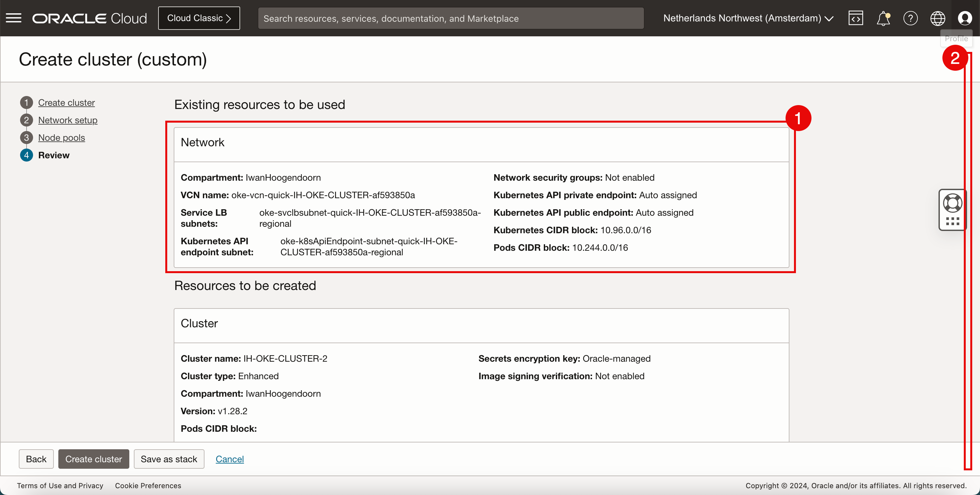
Task: Click the search resources input field
Action: (x=450, y=18)
